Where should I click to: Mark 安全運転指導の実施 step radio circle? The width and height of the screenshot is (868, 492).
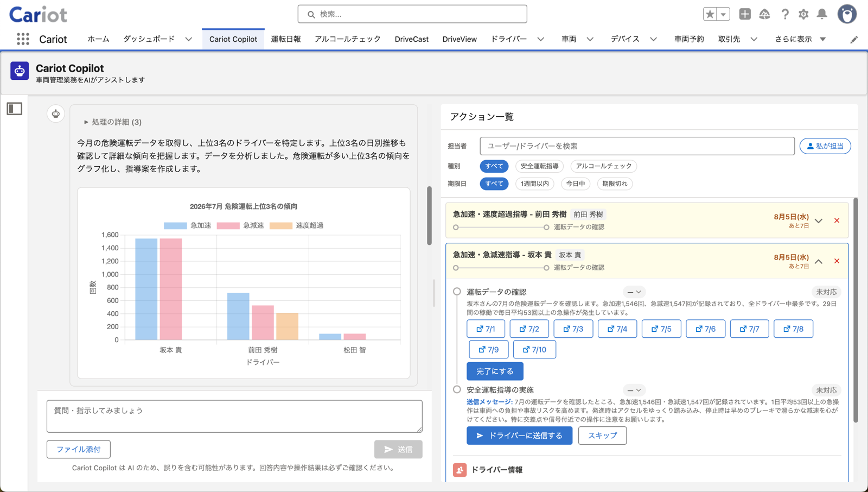pyautogui.click(x=457, y=389)
